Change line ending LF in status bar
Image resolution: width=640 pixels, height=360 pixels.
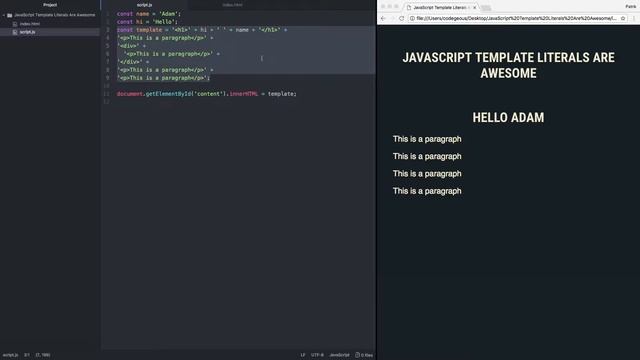[303, 355]
